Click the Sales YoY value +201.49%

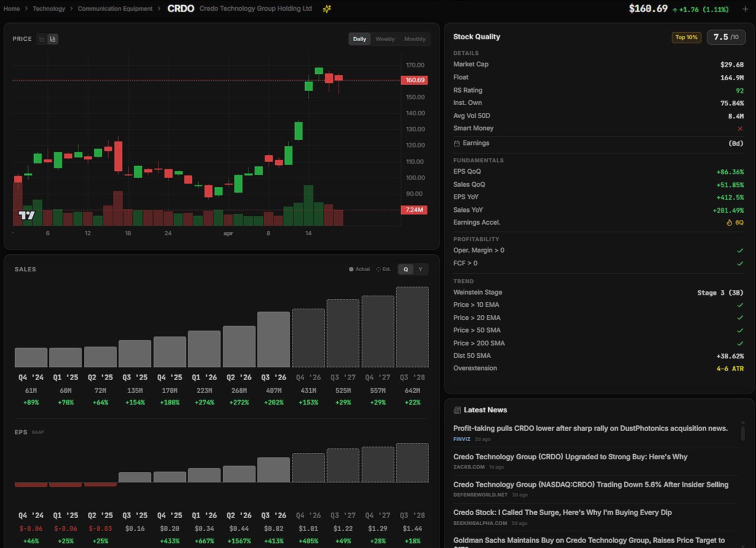tap(728, 210)
